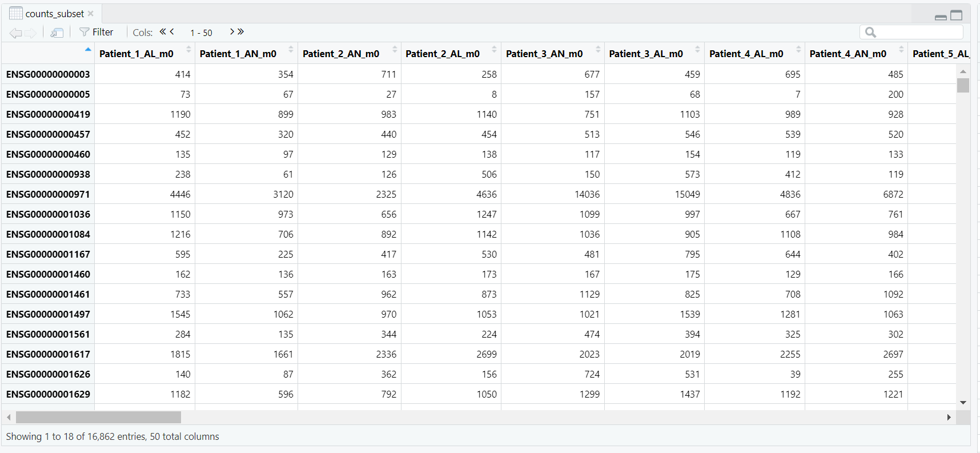Go back to previous source location
Screen dimensions: 980x453
tap(15, 33)
